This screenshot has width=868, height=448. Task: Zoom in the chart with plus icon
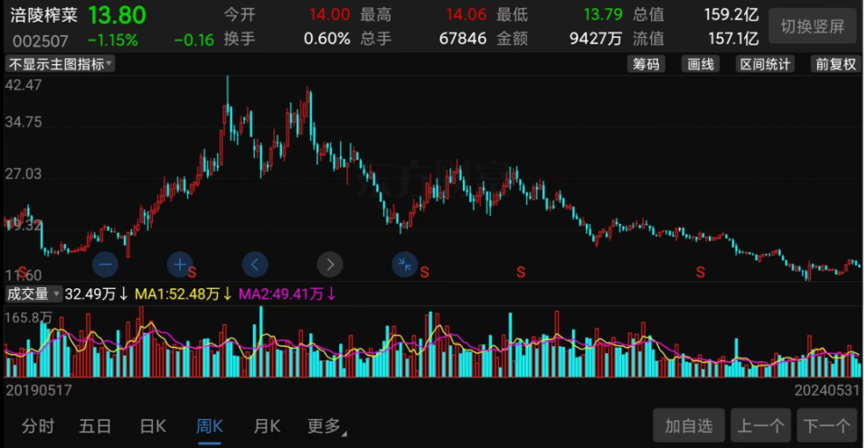tap(180, 264)
